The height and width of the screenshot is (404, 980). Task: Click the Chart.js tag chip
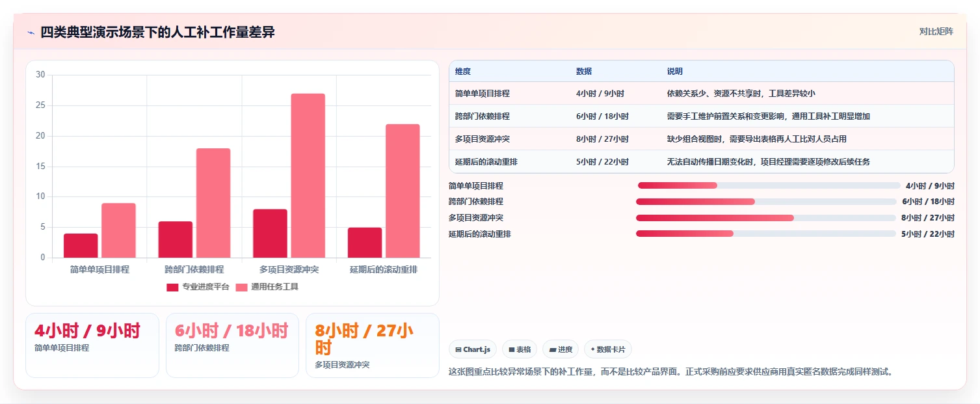coord(473,349)
